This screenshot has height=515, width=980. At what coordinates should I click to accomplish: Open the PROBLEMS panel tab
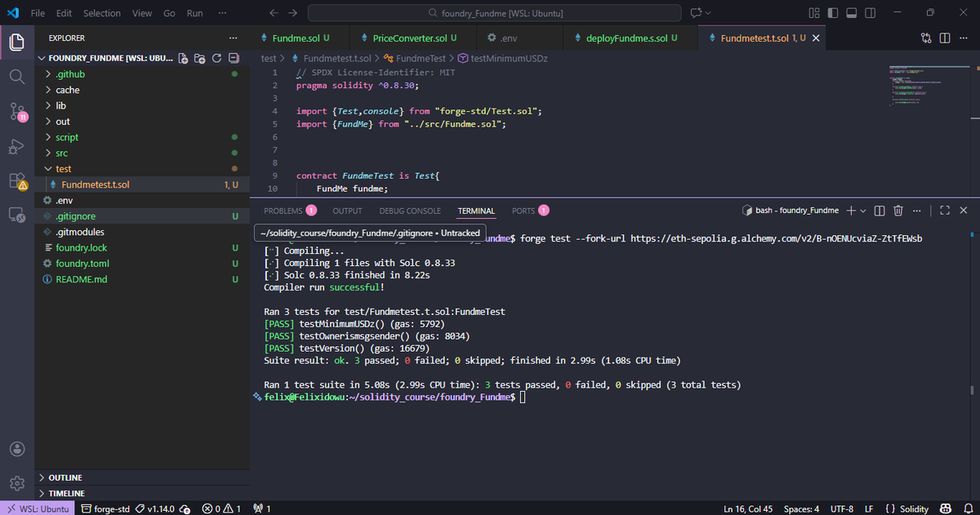coord(290,211)
